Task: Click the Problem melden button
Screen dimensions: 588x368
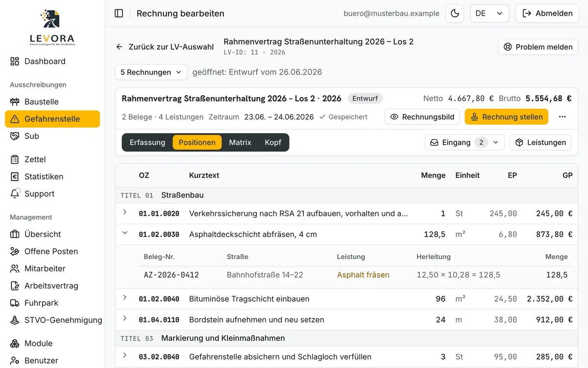Action: click(x=538, y=47)
